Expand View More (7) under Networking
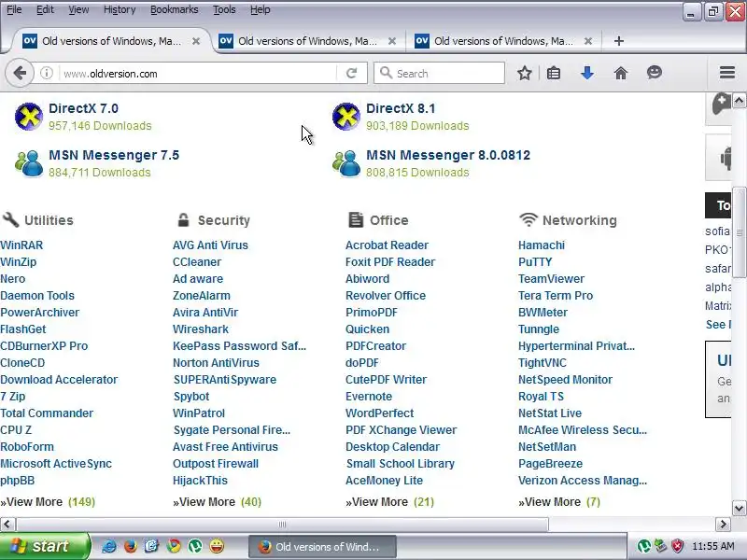 coord(559,502)
